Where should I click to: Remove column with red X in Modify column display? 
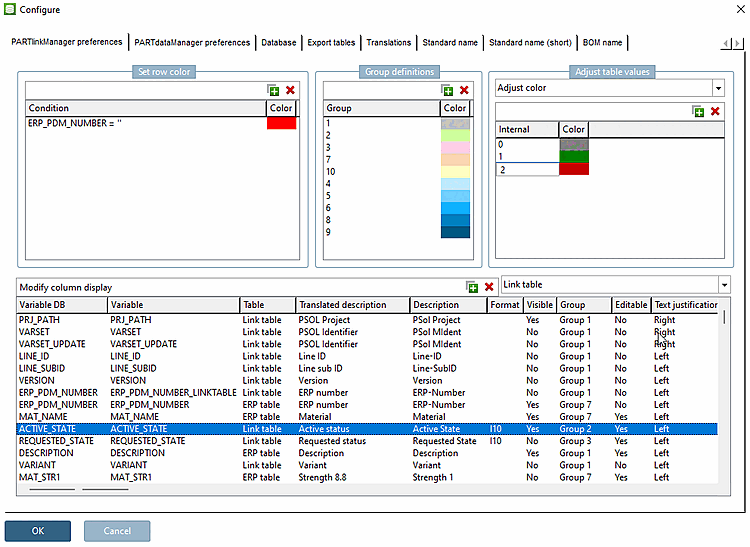(x=489, y=287)
